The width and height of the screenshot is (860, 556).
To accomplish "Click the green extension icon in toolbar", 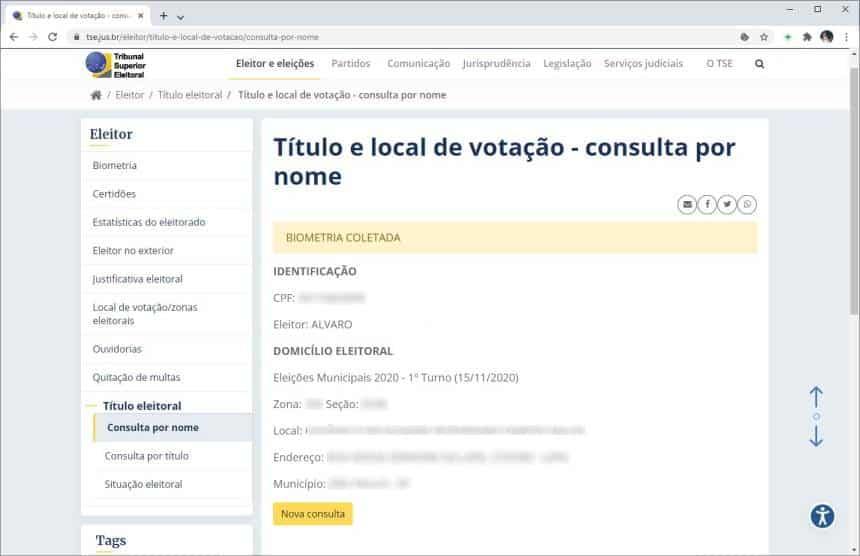I will click(788, 37).
